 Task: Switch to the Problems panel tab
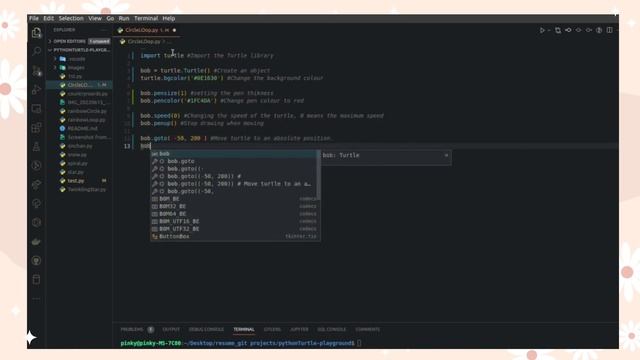(137, 329)
